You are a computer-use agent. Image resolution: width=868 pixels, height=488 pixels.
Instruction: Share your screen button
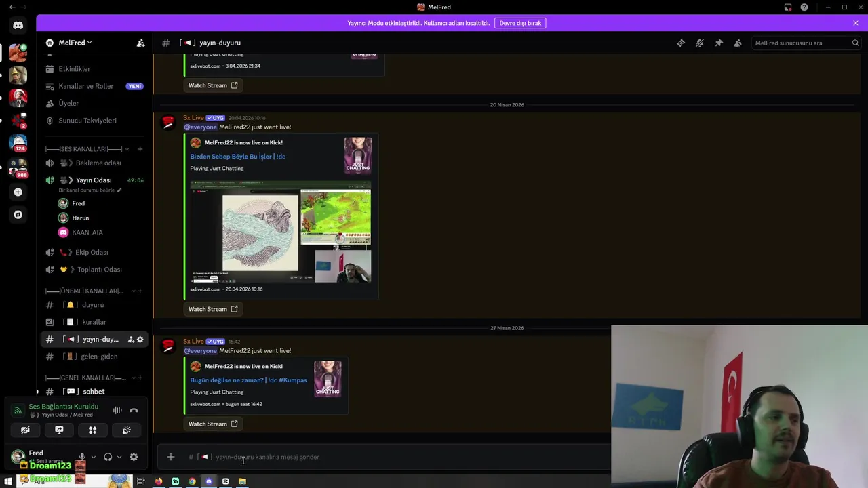tap(59, 430)
